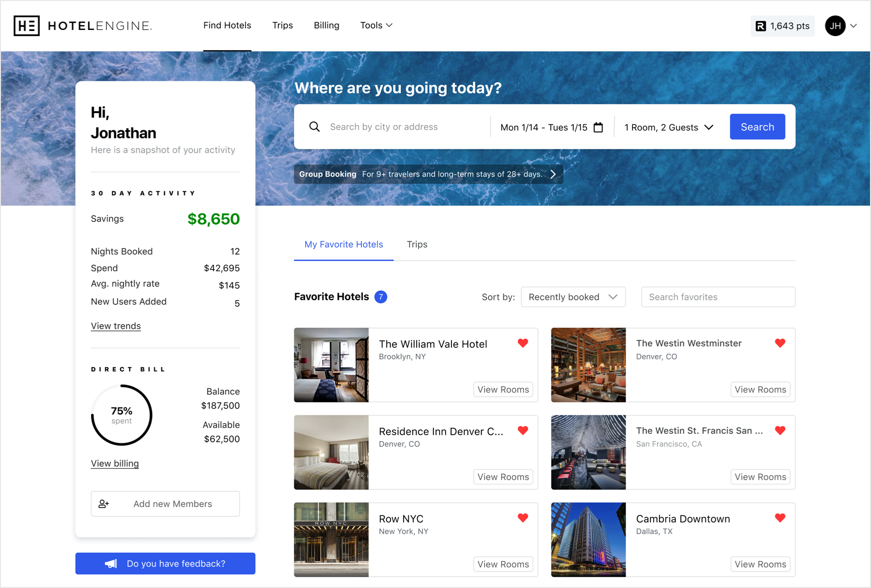Open the JH user avatar

[835, 26]
